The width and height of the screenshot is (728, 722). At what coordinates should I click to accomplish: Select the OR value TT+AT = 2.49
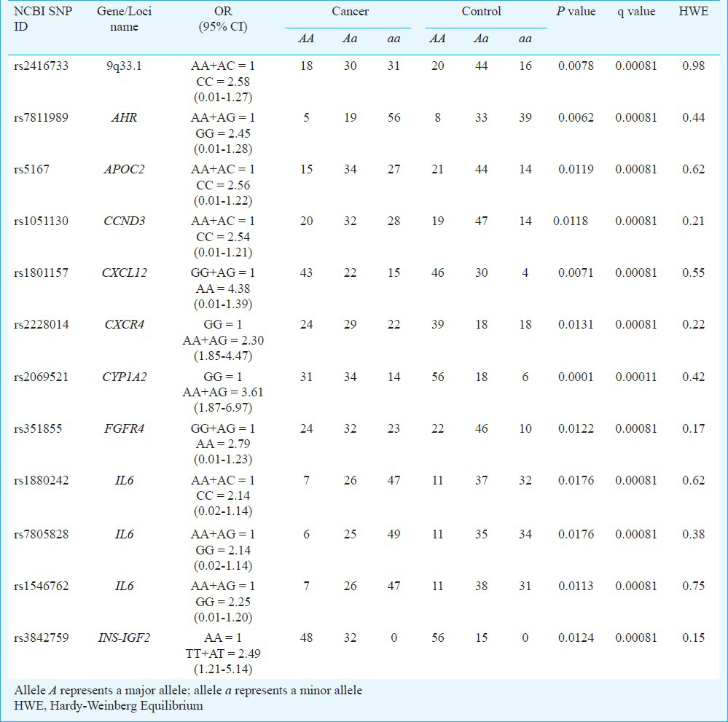[223, 654]
